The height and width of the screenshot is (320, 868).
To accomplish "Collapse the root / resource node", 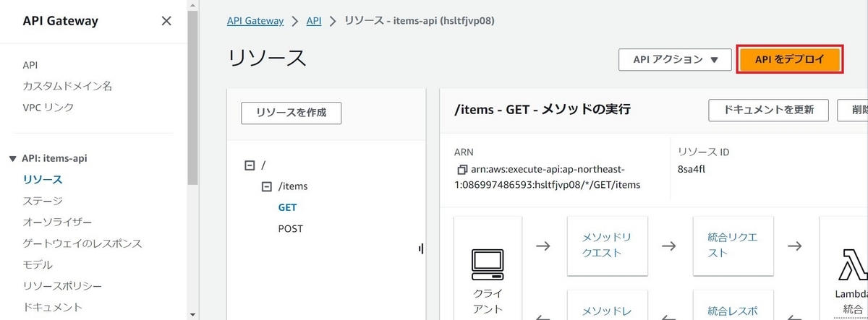I will coord(250,165).
